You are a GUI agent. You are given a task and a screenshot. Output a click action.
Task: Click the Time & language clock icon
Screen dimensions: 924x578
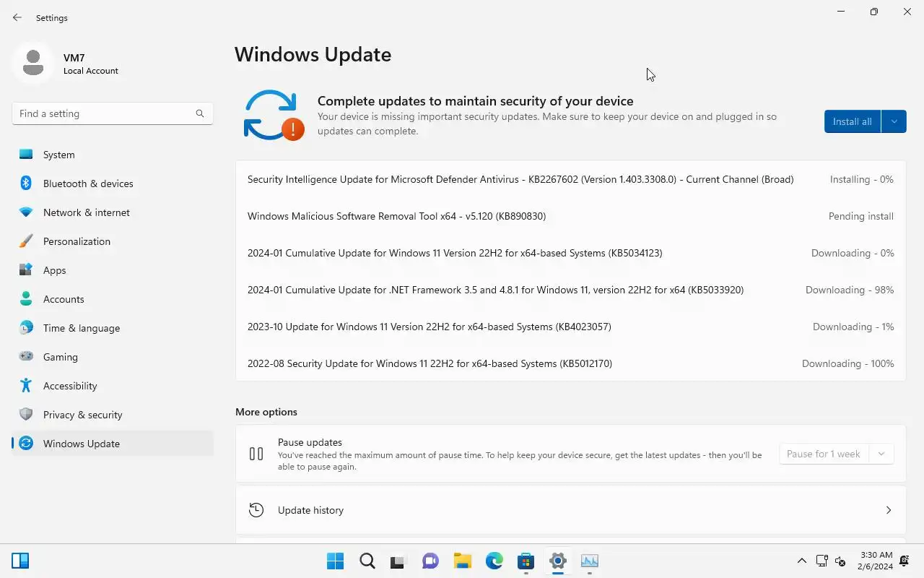[26, 328]
